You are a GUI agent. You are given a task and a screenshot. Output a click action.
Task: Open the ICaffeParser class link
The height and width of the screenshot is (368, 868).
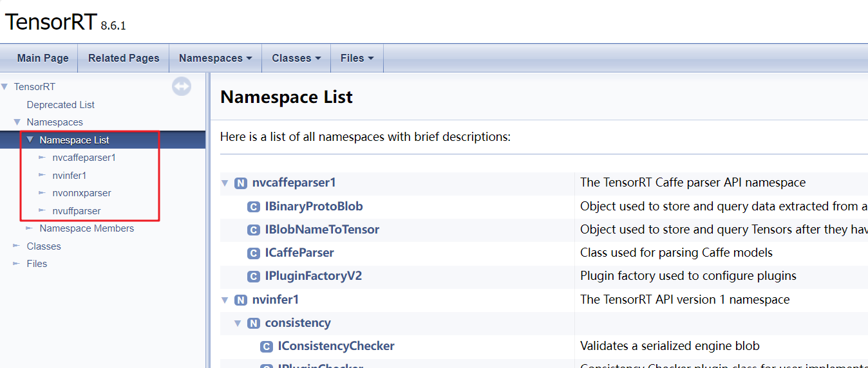tap(299, 253)
